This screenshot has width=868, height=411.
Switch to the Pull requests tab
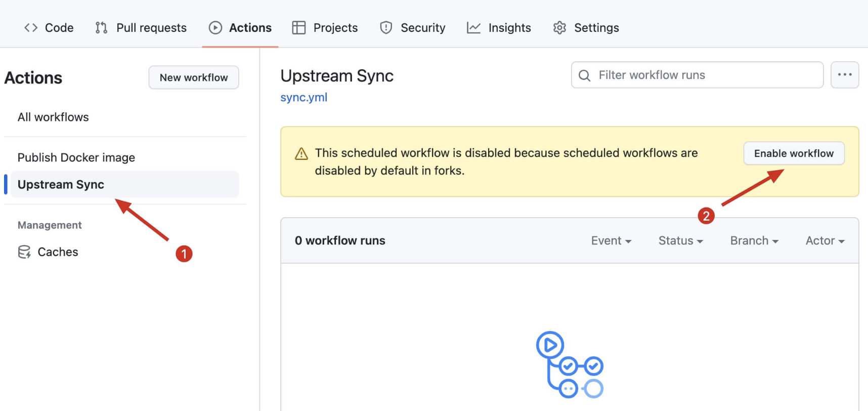(151, 28)
